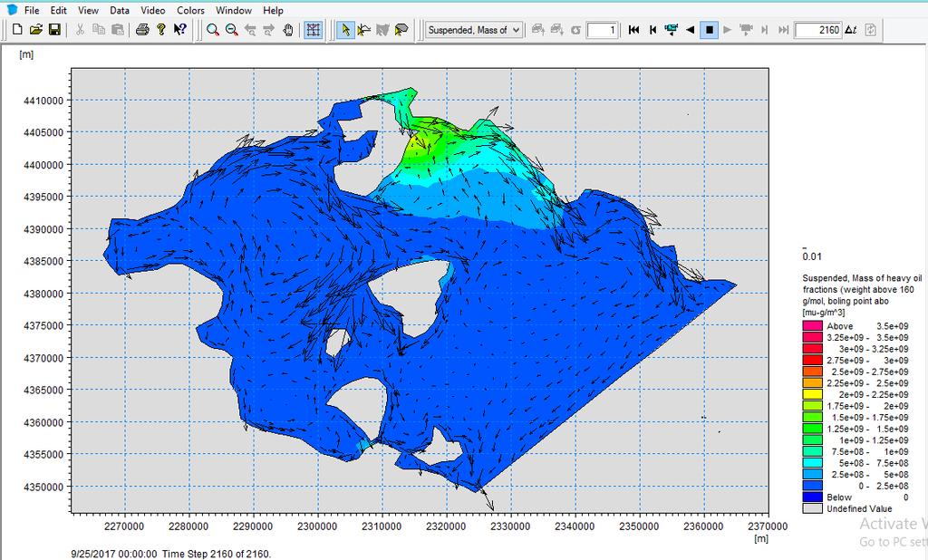Select the polygon selection tool icon
Image resolution: width=928 pixels, height=560 pixels.
coord(401,30)
